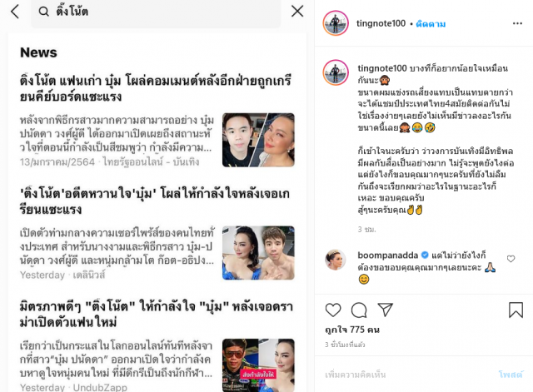Open the three-dot more options menu
The height and width of the screenshot is (392, 533).
[x=517, y=23]
